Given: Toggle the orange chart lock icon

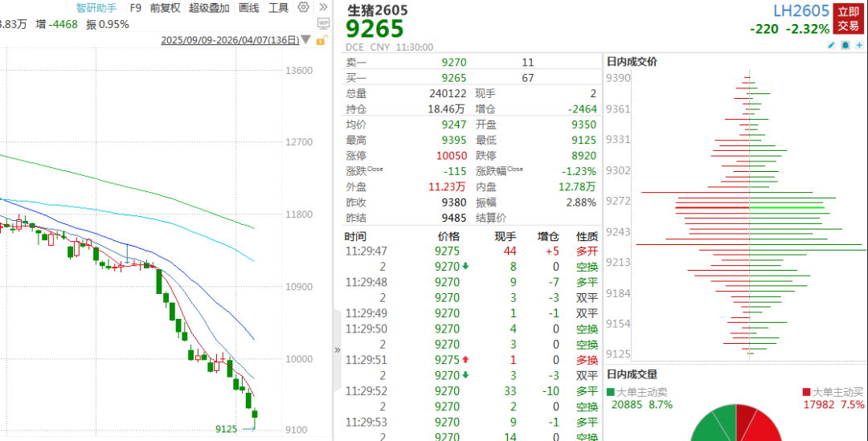Looking at the screenshot, I should tap(321, 40).
